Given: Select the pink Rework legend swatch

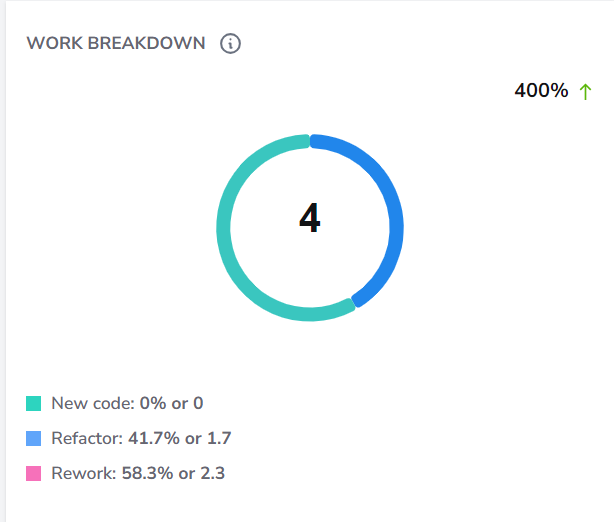Looking at the screenshot, I should [34, 473].
